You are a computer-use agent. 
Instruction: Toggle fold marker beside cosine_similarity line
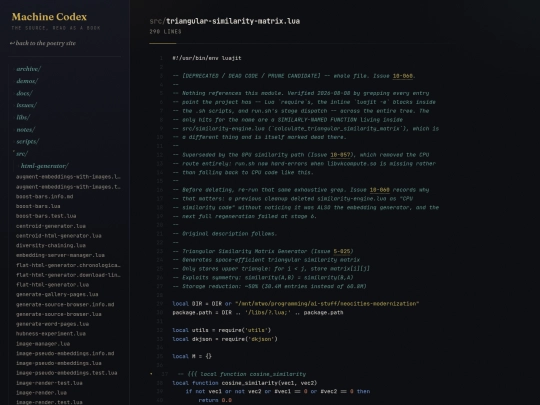pyautogui.click(x=151, y=374)
